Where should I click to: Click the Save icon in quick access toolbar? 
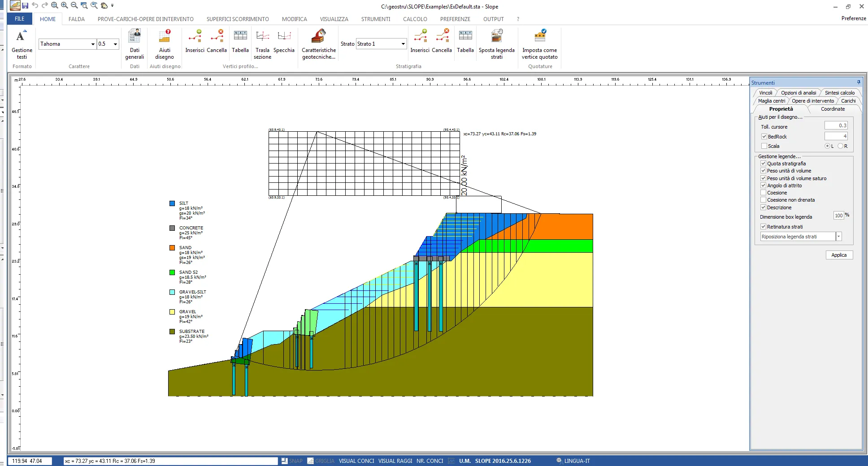pyautogui.click(x=25, y=6)
